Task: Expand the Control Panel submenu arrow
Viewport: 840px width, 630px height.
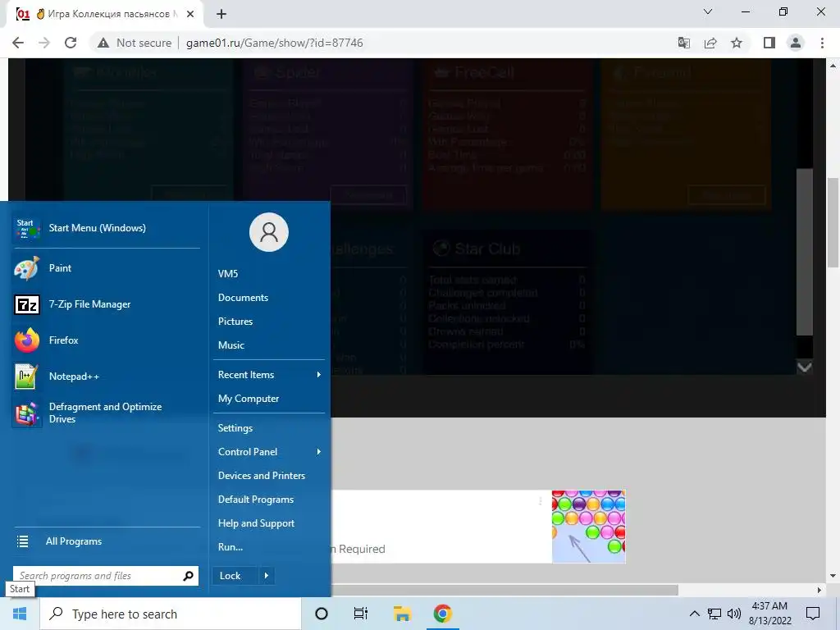Action: [x=319, y=452]
